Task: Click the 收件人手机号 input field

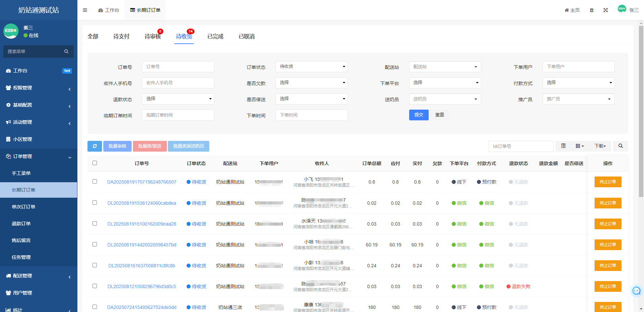Action: (178, 83)
